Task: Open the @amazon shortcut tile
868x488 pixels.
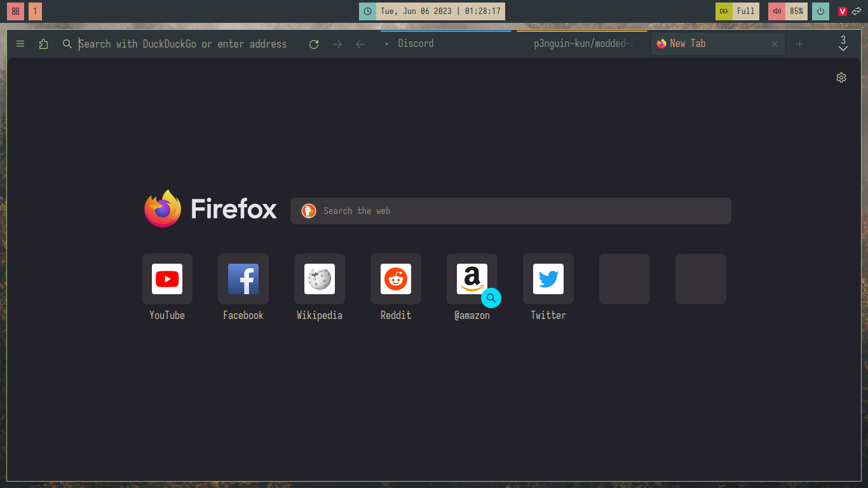Action: click(472, 279)
